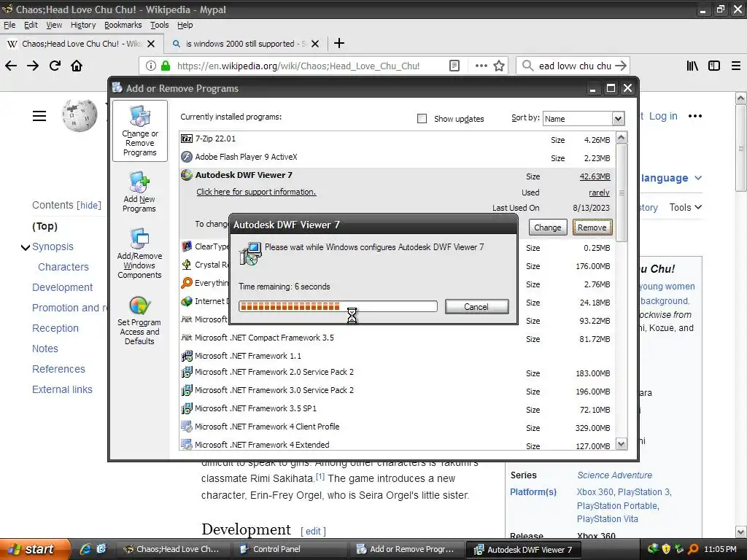Image resolution: width=747 pixels, height=560 pixels.
Task: Close the Chaos;Head Love Chu Chu tab
Action: pyautogui.click(x=151, y=44)
